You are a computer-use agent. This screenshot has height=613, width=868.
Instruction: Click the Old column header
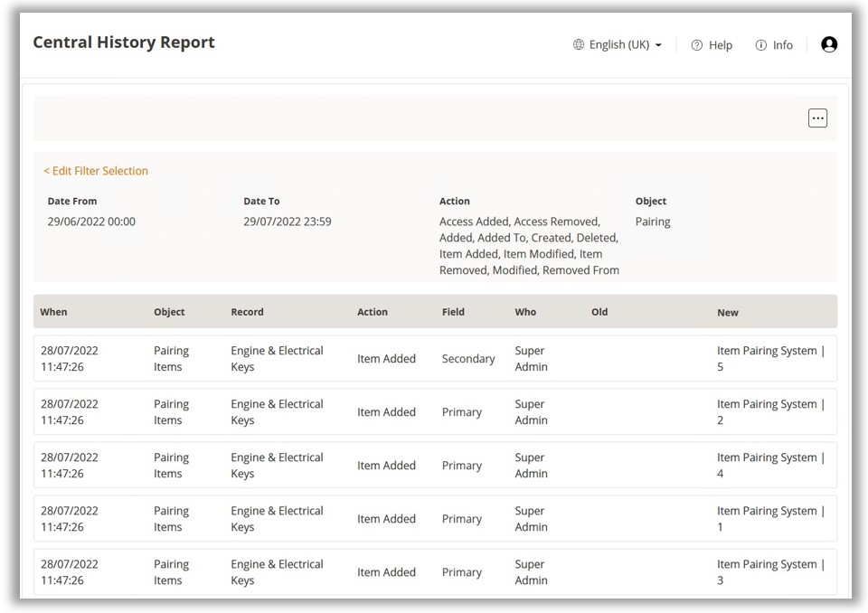coord(599,312)
